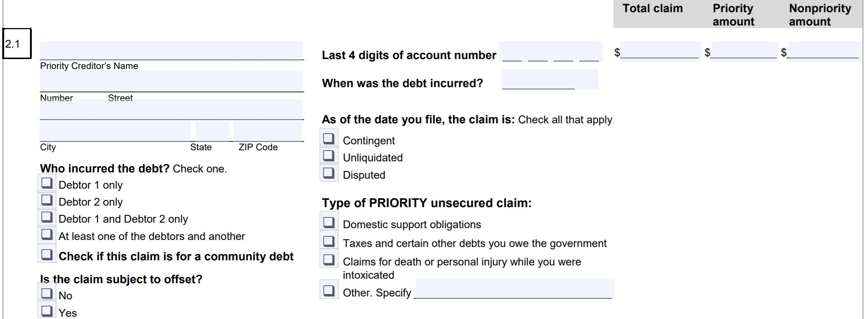
Task: Focus the Number and Street address field
Action: click(x=171, y=81)
